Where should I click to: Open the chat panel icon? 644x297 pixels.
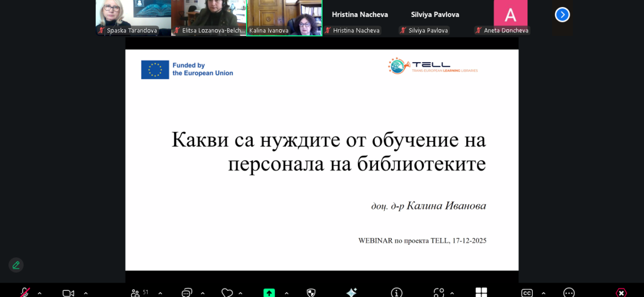[187, 293]
